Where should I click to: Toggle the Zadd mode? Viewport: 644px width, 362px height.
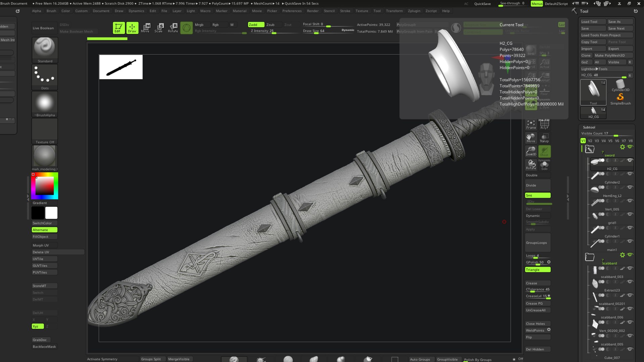pyautogui.click(x=256, y=24)
